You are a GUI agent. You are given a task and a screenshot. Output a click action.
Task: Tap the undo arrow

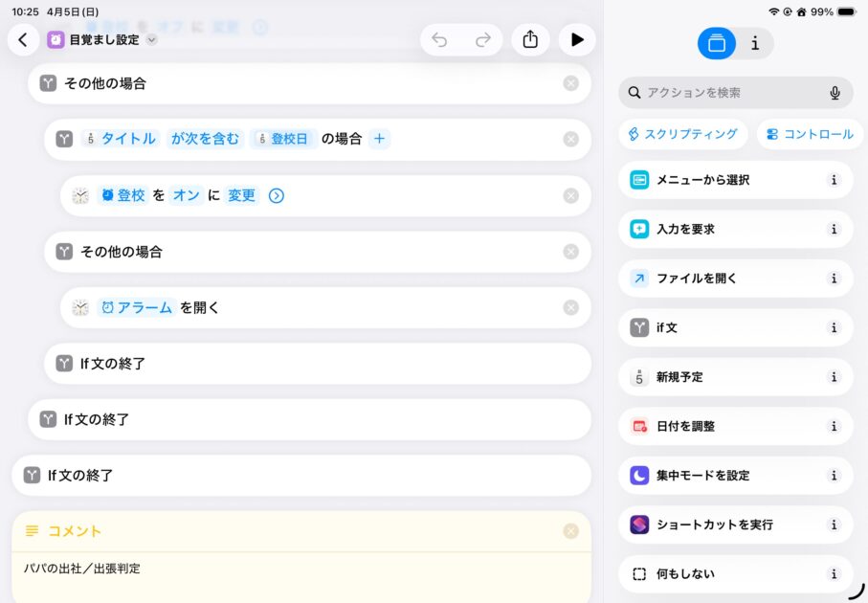[x=439, y=40]
